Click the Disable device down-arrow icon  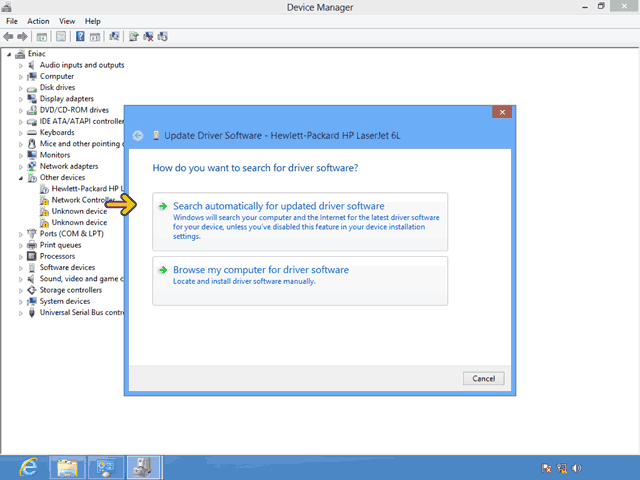[x=162, y=37]
